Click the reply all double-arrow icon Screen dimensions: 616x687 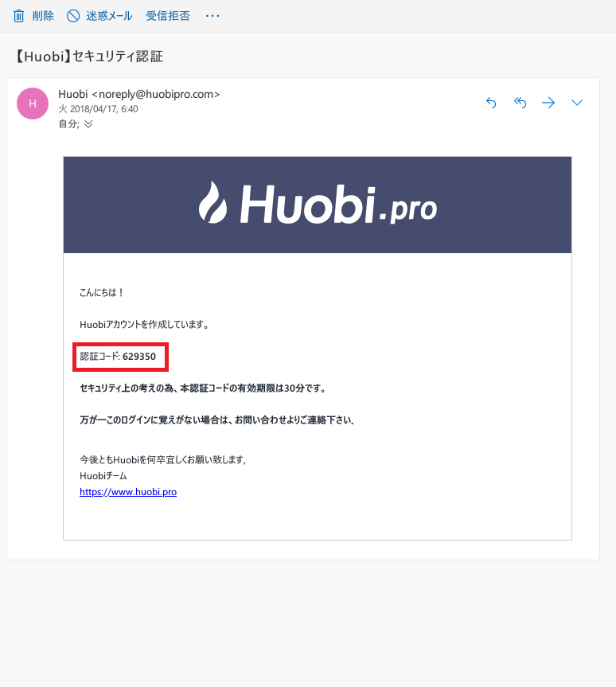(520, 103)
